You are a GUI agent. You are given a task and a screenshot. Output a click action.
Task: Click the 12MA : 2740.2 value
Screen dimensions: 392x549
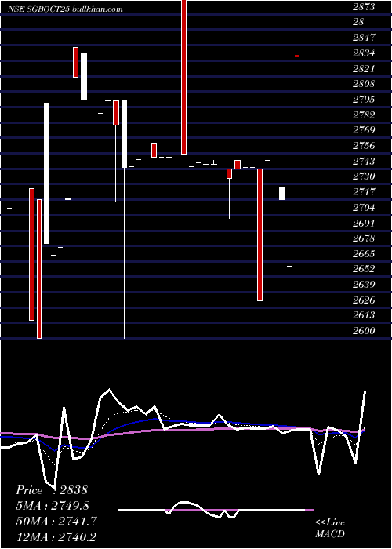coord(56,536)
